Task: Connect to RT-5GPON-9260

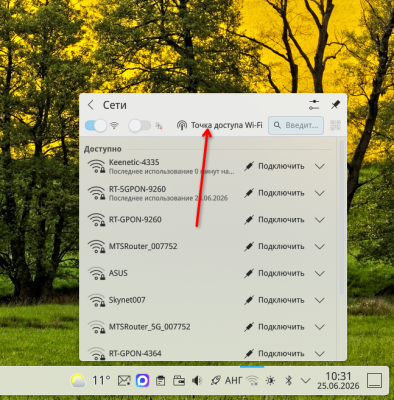Action: tap(274, 193)
